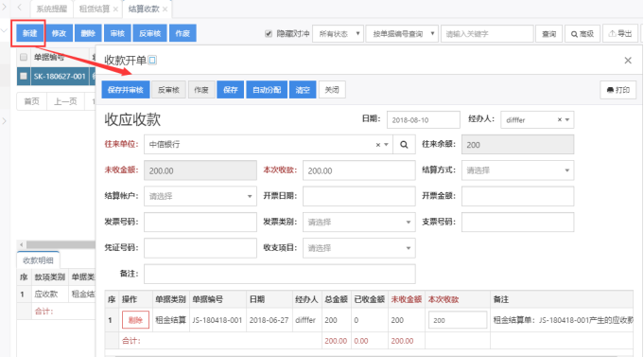Click 保存并审核 in dialog
The height and width of the screenshot is (357, 644).
point(126,90)
